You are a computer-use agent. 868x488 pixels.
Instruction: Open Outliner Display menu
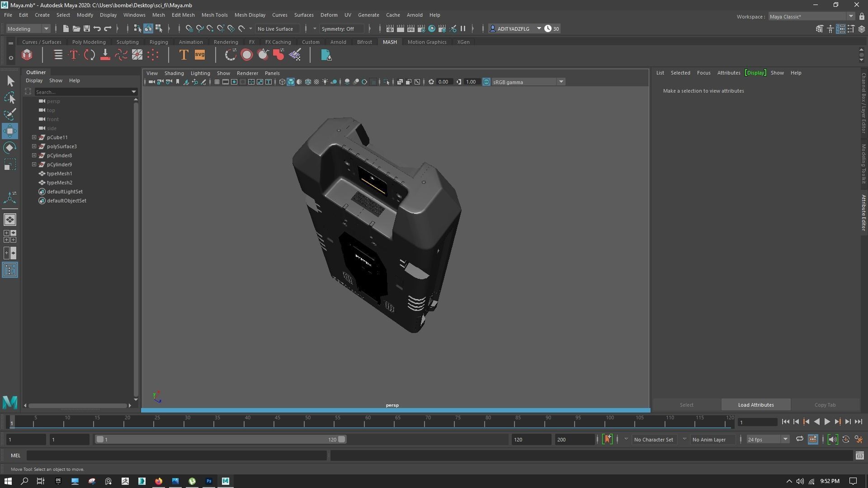34,80
